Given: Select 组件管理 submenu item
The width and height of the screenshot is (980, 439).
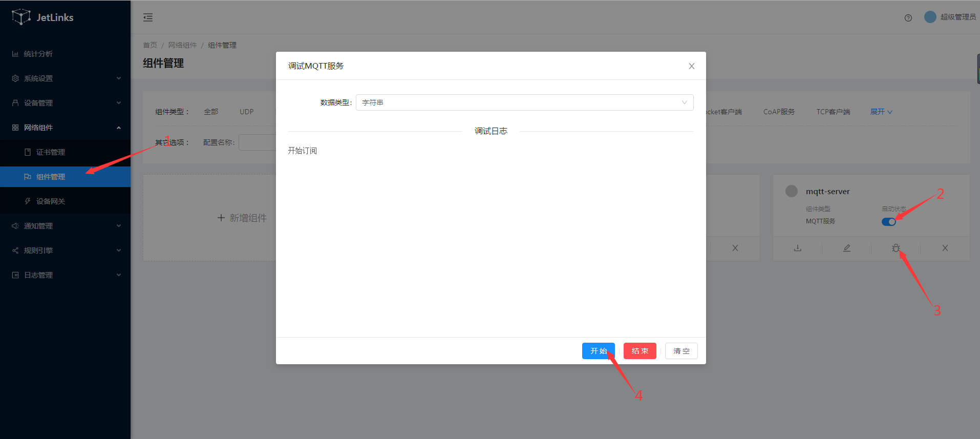Looking at the screenshot, I should [x=65, y=177].
